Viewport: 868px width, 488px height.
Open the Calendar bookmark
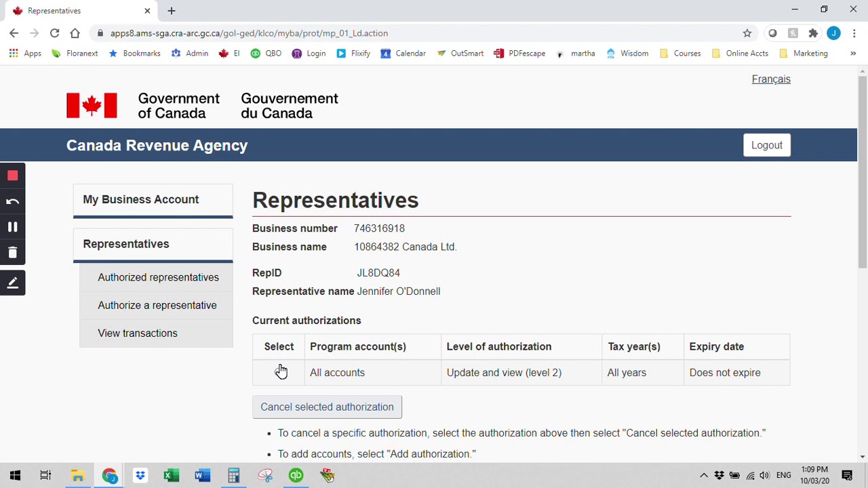pyautogui.click(x=403, y=54)
